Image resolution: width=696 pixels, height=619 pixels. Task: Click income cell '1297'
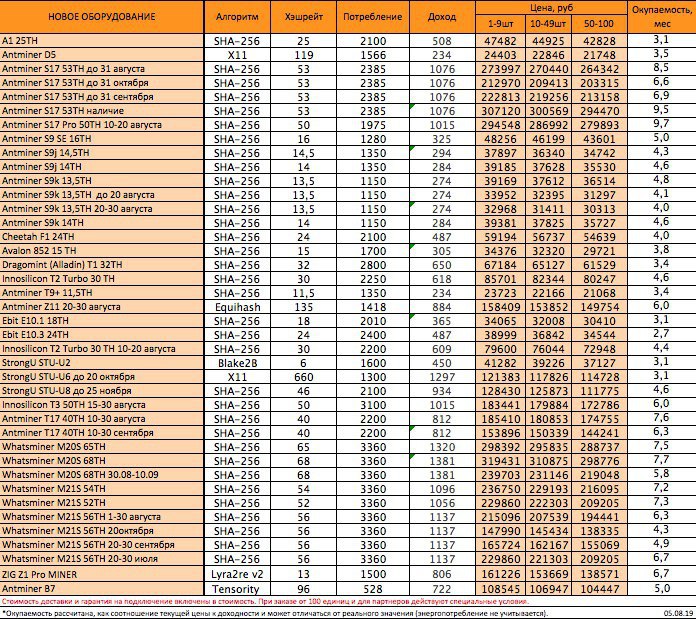click(442, 377)
